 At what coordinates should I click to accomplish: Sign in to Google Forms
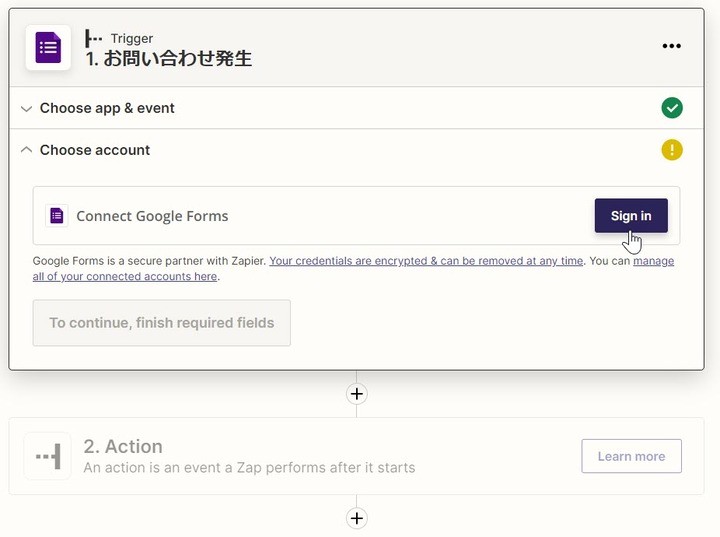click(x=631, y=215)
